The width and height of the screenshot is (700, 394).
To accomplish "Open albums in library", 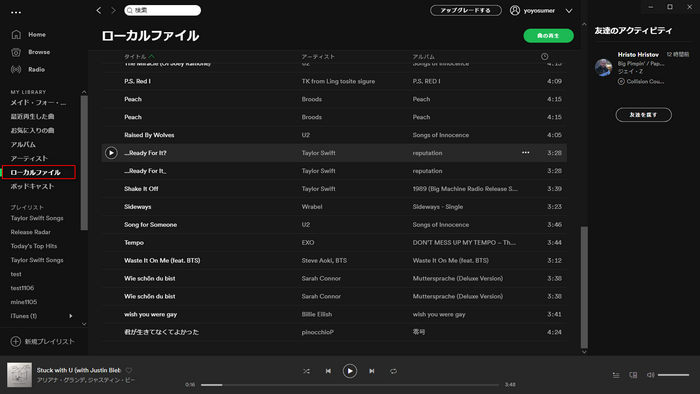I will [x=23, y=145].
